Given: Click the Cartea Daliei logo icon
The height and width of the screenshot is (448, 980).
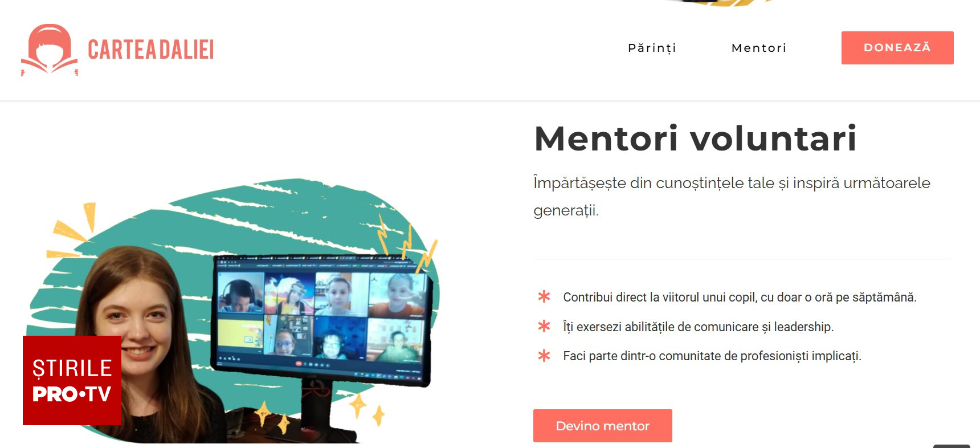Looking at the screenshot, I should click(50, 50).
